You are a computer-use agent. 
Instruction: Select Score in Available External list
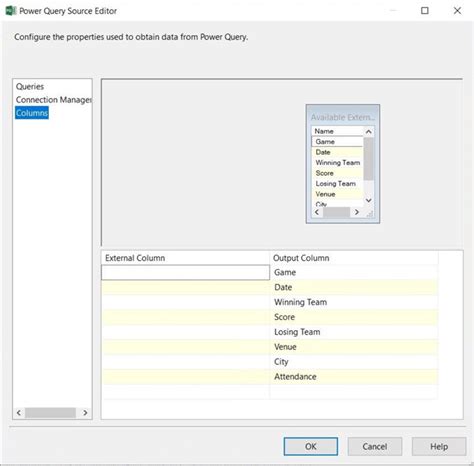[337, 173]
